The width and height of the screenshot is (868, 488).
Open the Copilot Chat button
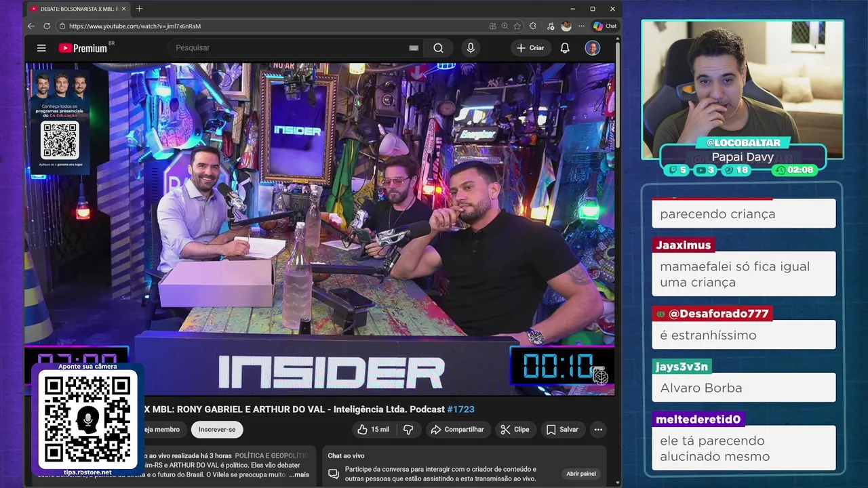(605, 26)
